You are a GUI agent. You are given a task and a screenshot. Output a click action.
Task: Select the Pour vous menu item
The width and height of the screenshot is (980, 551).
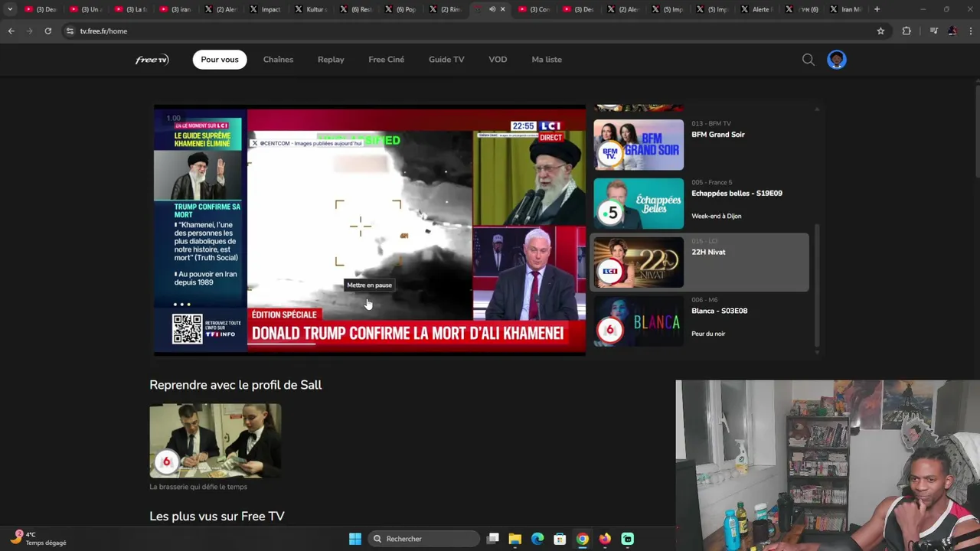click(x=220, y=60)
